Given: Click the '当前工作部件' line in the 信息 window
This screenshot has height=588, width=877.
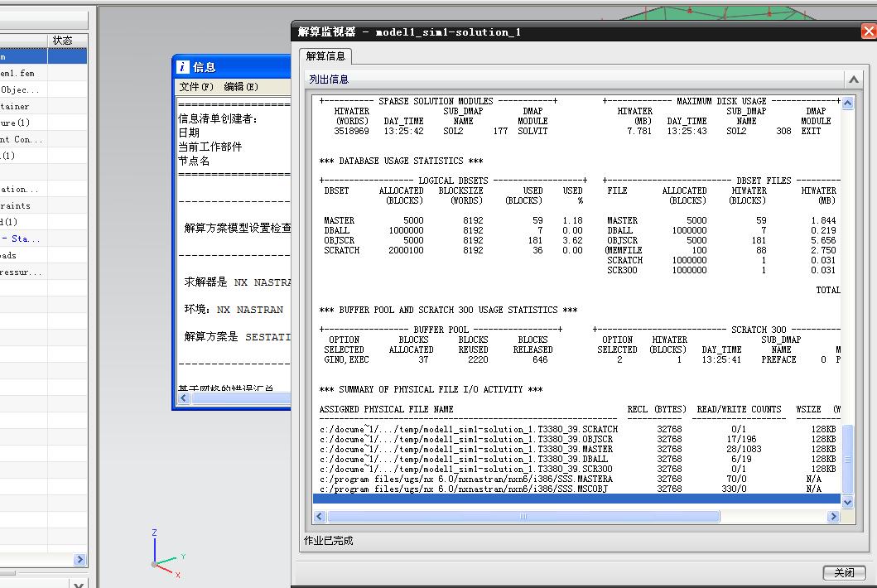Looking at the screenshot, I should [210, 147].
